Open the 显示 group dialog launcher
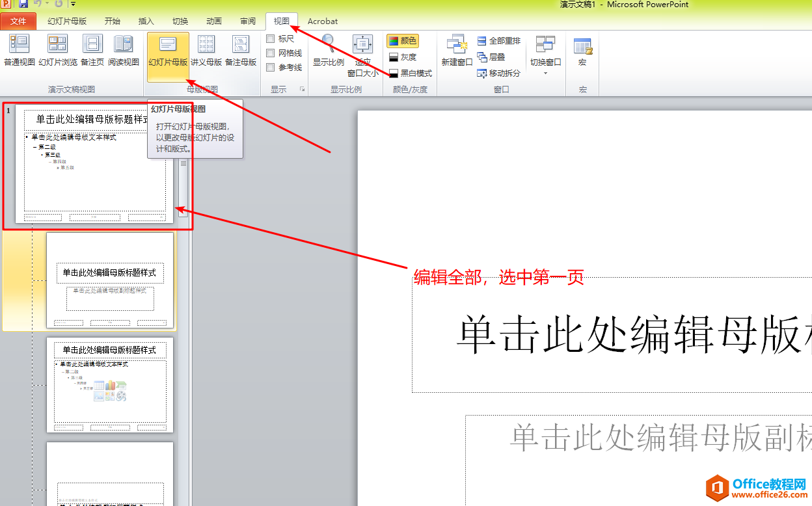The width and height of the screenshot is (812, 506). click(302, 89)
